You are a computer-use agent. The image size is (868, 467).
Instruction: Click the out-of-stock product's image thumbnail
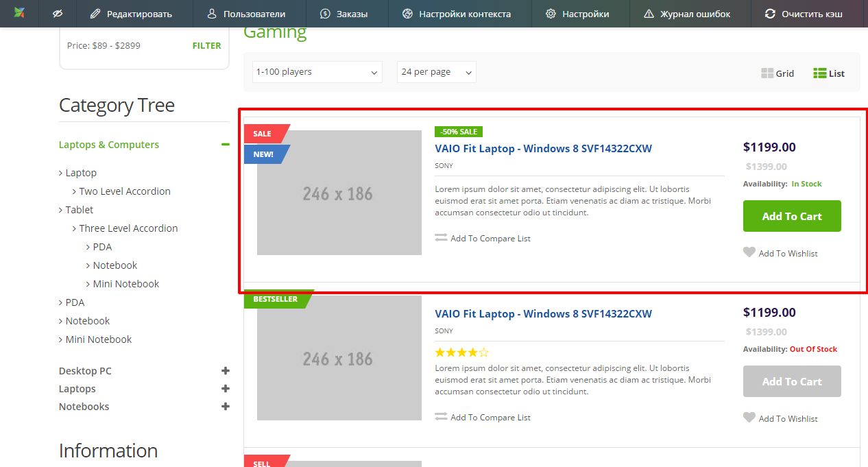[x=339, y=358]
